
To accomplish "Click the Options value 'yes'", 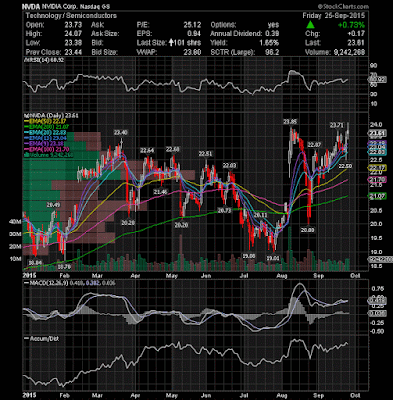I will [x=273, y=25].
